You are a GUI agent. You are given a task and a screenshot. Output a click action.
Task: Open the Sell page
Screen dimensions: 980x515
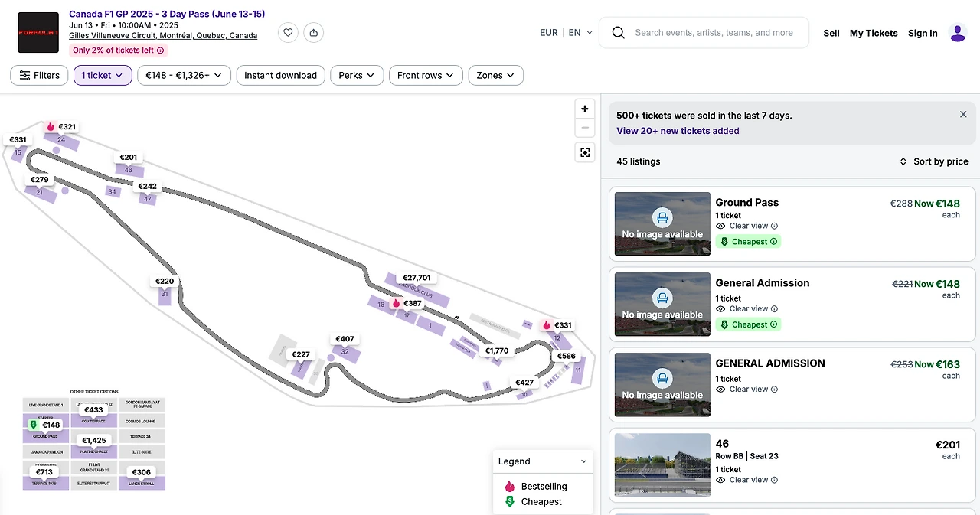tap(831, 33)
